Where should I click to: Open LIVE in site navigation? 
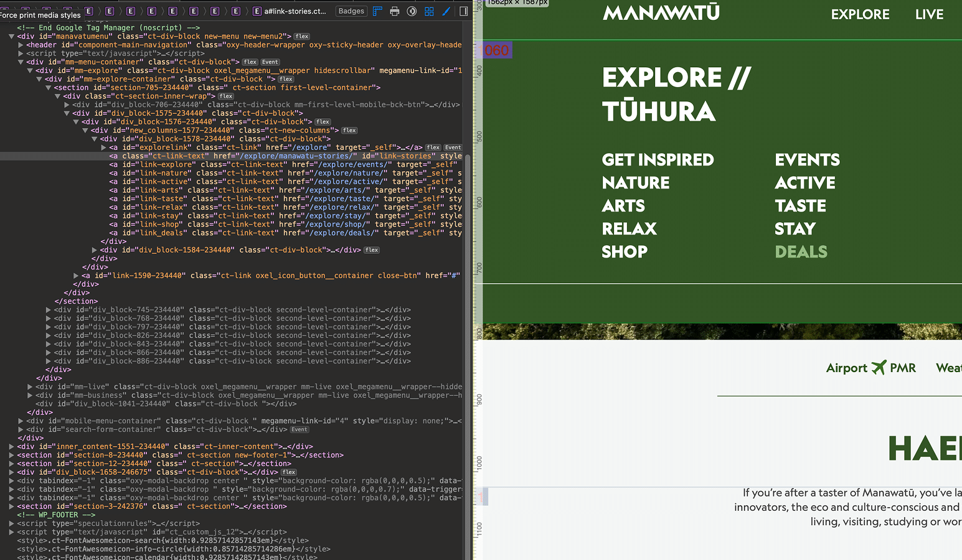[929, 14]
